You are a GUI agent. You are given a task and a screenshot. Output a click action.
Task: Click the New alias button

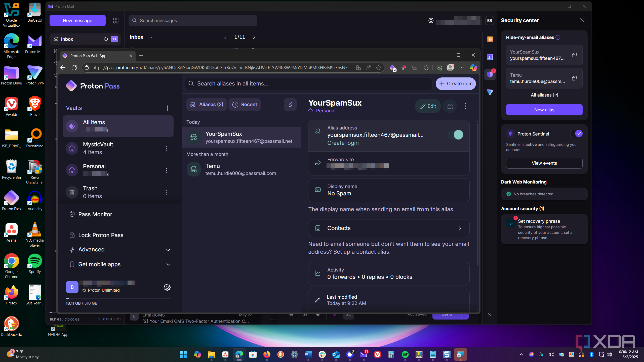(544, 110)
